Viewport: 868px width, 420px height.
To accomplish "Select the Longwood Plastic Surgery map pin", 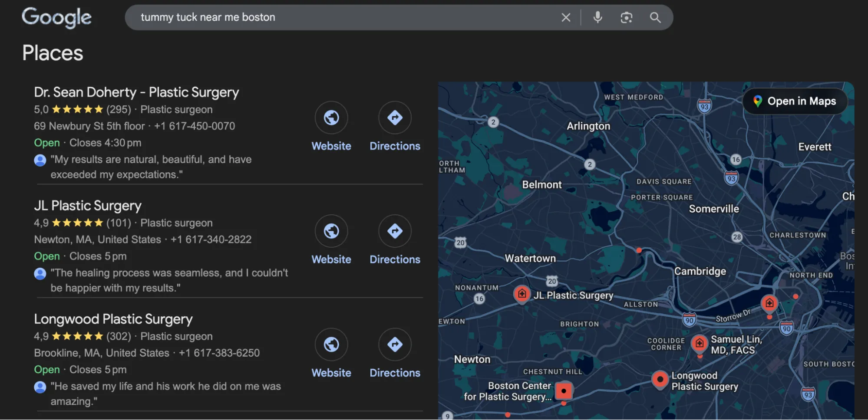I will (x=660, y=379).
